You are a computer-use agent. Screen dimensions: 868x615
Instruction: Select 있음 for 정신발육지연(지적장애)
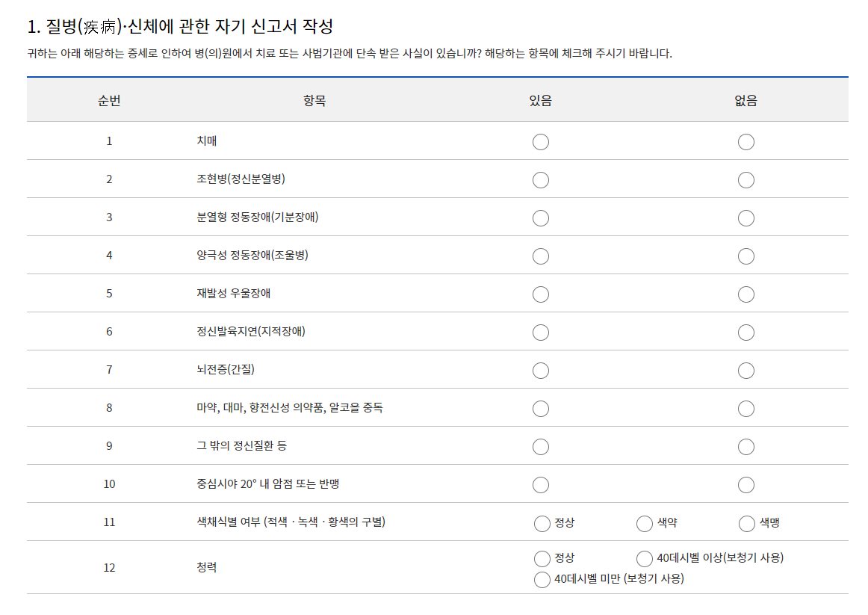pos(541,332)
